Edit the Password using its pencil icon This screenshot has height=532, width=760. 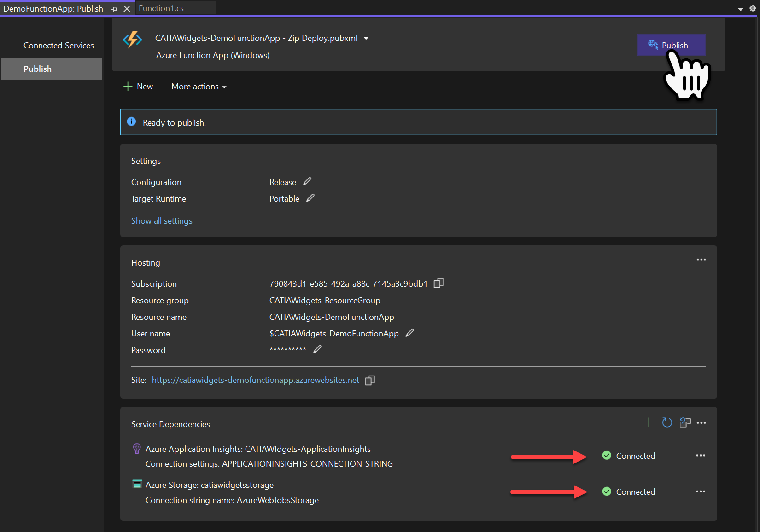coord(317,349)
